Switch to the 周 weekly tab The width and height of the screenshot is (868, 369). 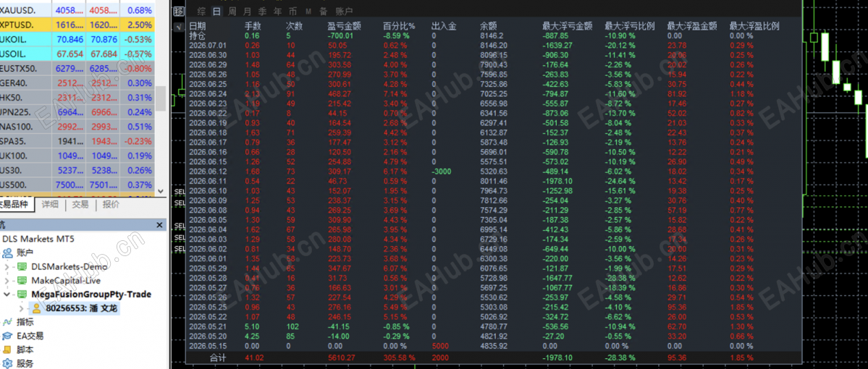point(232,11)
